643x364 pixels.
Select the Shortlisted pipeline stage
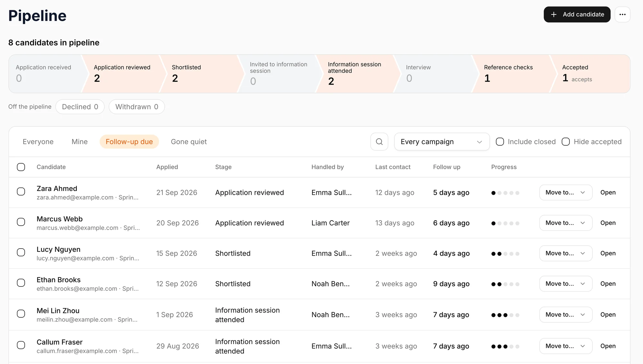[x=202, y=74]
